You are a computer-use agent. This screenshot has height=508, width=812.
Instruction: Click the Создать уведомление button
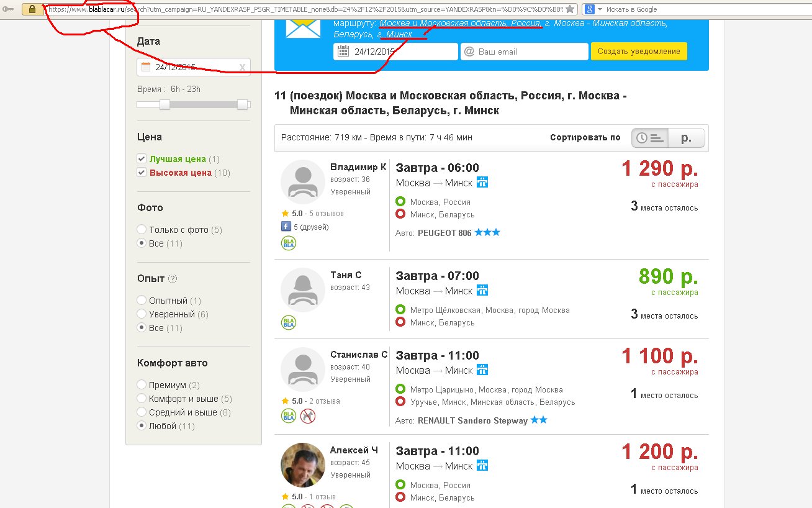point(639,52)
